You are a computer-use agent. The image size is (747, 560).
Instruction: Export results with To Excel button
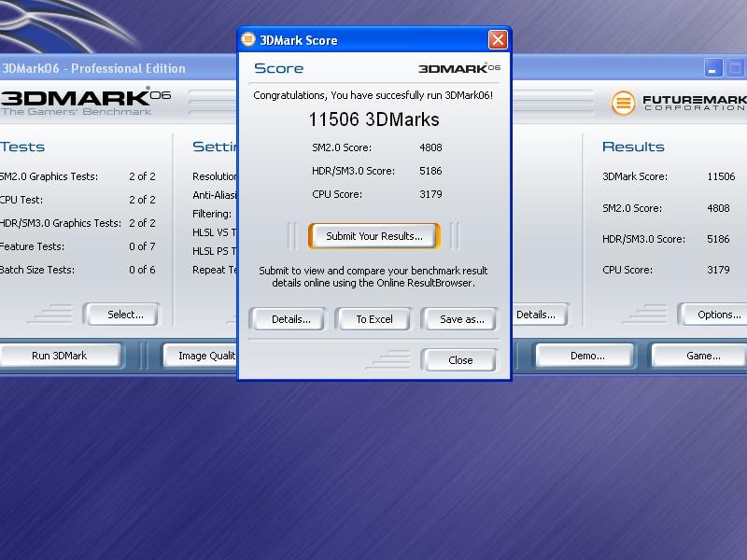[x=374, y=319]
